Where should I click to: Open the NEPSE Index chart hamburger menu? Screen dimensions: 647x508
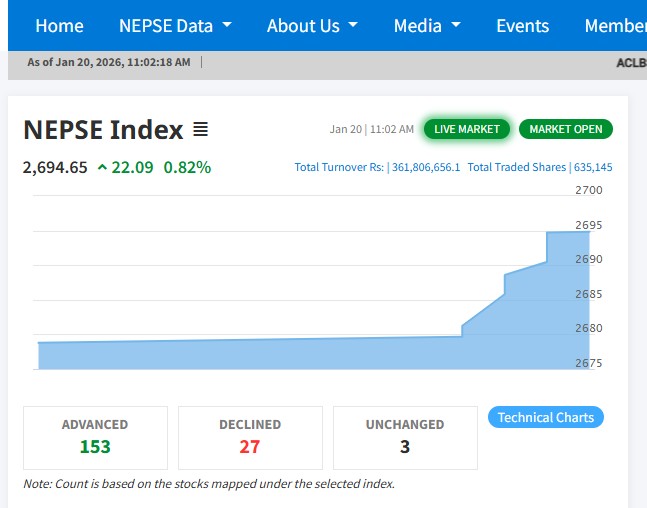point(200,130)
